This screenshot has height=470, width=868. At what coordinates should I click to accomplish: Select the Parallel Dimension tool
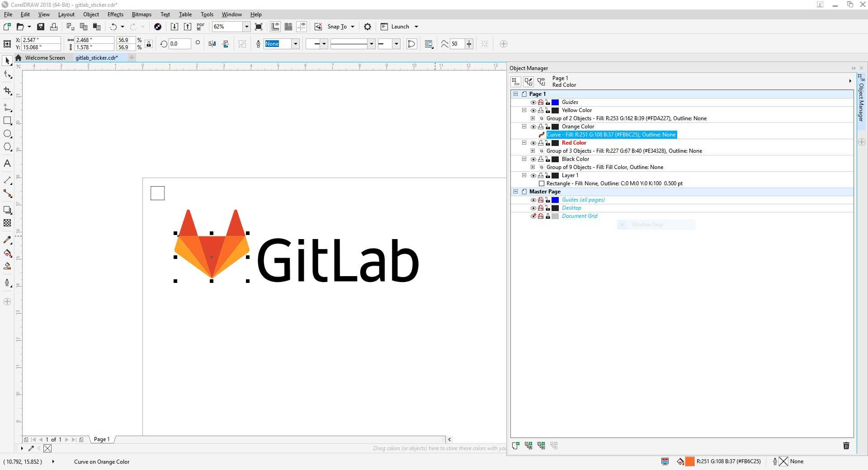(7, 180)
